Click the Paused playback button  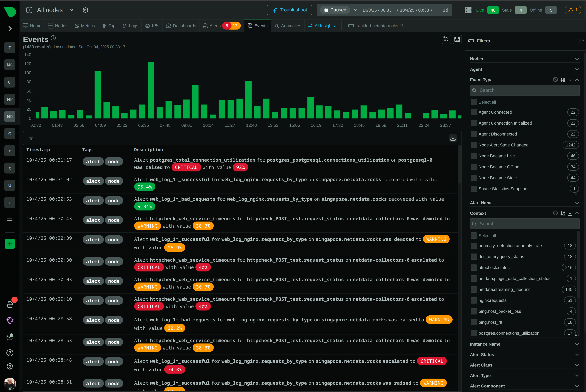[335, 10]
